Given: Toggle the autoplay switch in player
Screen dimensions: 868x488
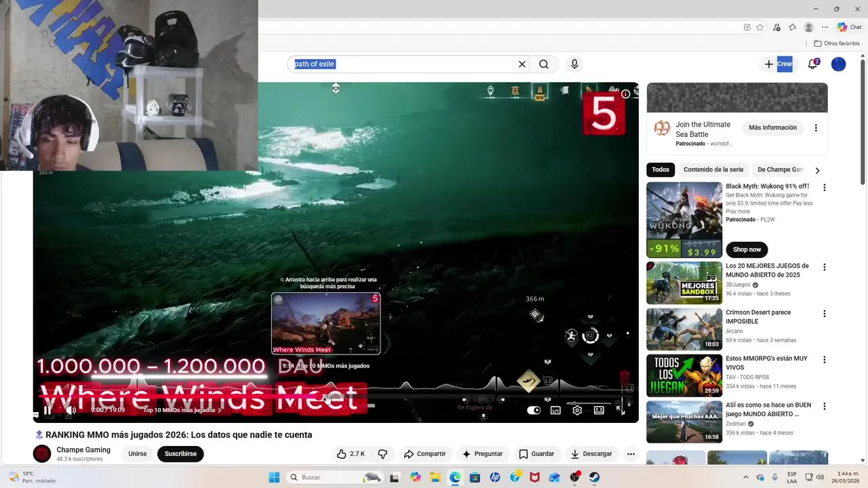Looking at the screenshot, I should (534, 410).
